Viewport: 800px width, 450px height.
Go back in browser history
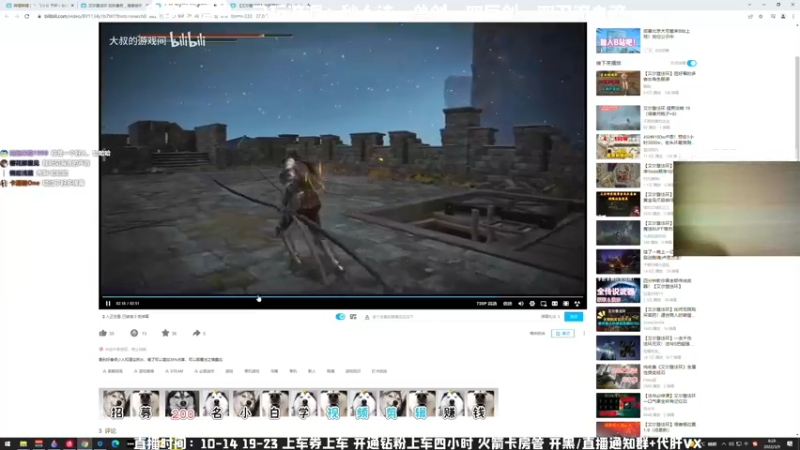[7, 16]
